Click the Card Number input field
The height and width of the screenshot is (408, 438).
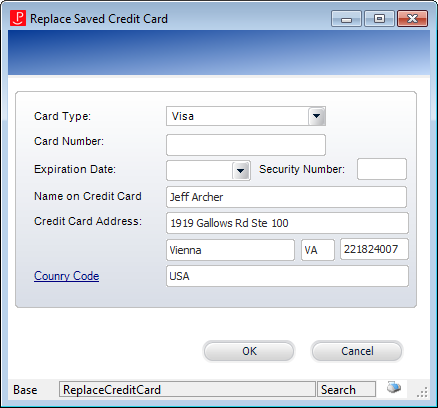coord(246,145)
